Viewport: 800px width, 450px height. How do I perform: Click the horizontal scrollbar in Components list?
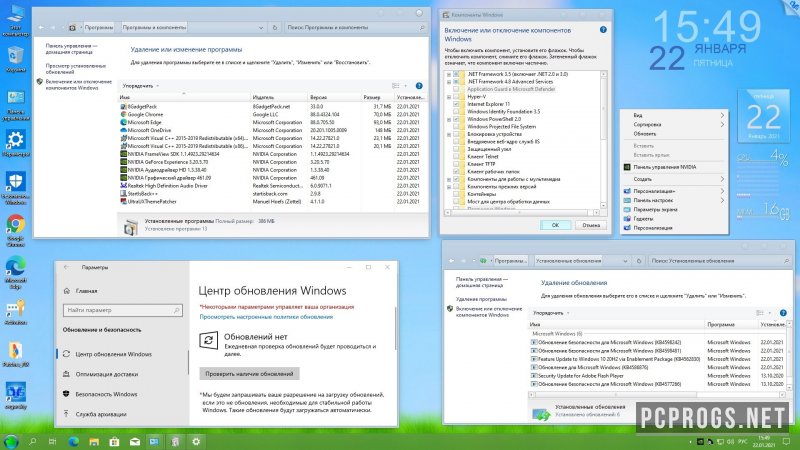coord(523,212)
